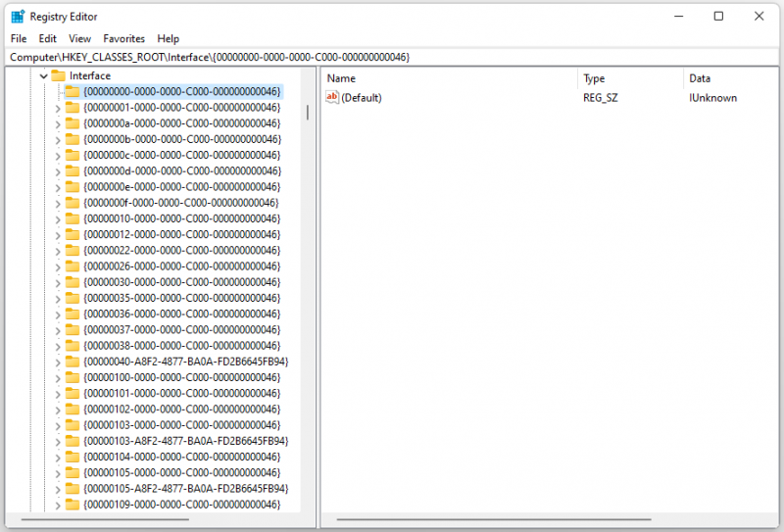Expand the {00000010-0000-0000-C000-000000000046} key
The image size is (784, 532).
click(58, 219)
